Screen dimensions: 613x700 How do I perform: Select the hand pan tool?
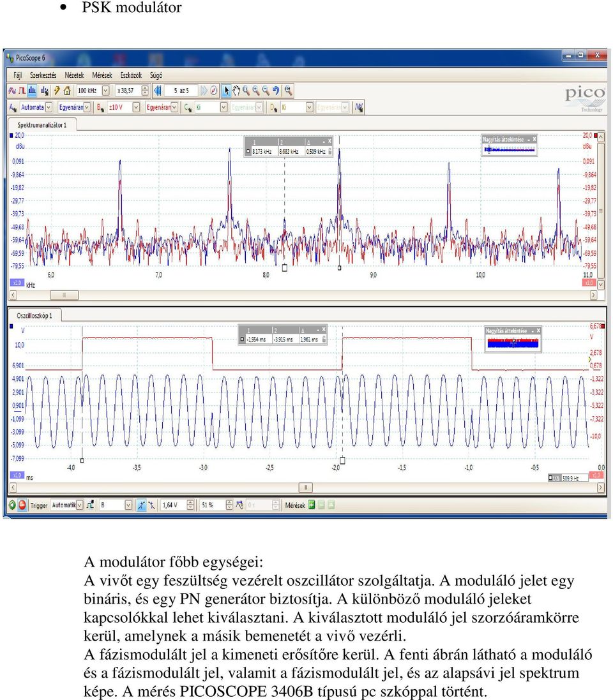click(x=236, y=91)
